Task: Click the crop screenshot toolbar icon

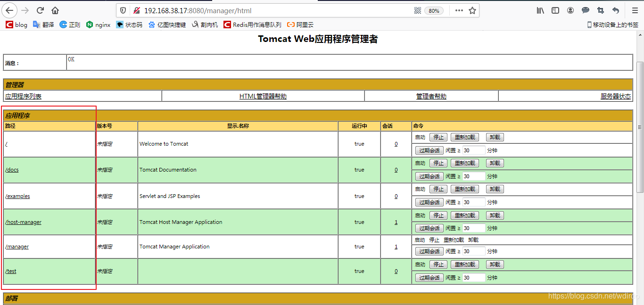Action: tap(601, 10)
